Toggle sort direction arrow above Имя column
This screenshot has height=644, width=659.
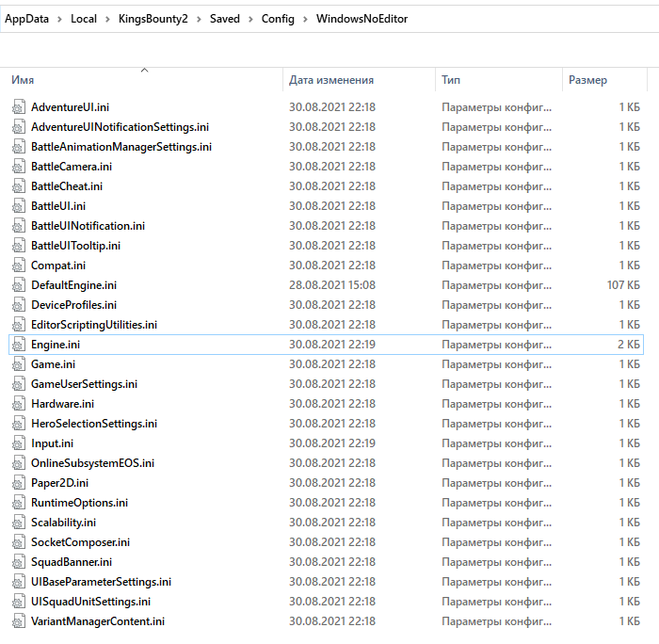point(145,71)
